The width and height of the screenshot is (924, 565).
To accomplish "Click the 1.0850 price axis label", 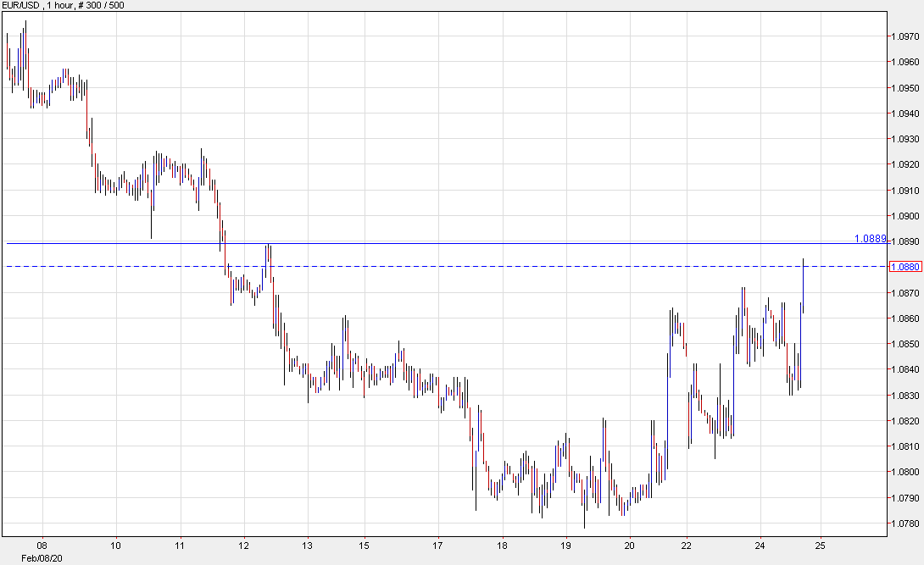I will pyautogui.click(x=905, y=344).
